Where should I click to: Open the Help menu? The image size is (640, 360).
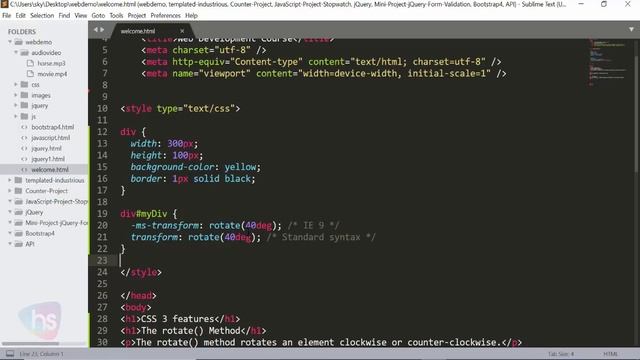pyautogui.click(x=191, y=16)
